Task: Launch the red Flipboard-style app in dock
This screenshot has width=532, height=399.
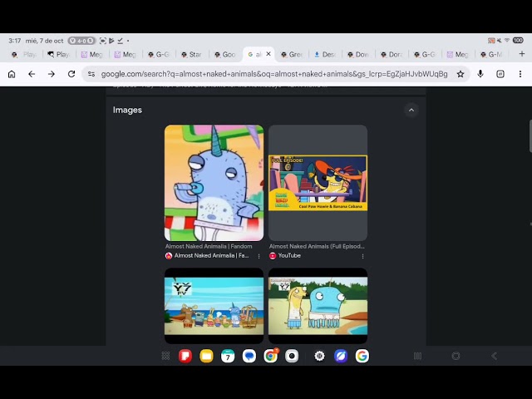Action: (x=185, y=356)
